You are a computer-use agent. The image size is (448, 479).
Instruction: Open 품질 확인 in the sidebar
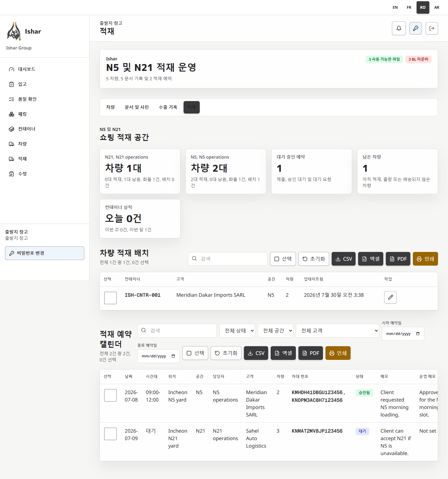coord(44,99)
